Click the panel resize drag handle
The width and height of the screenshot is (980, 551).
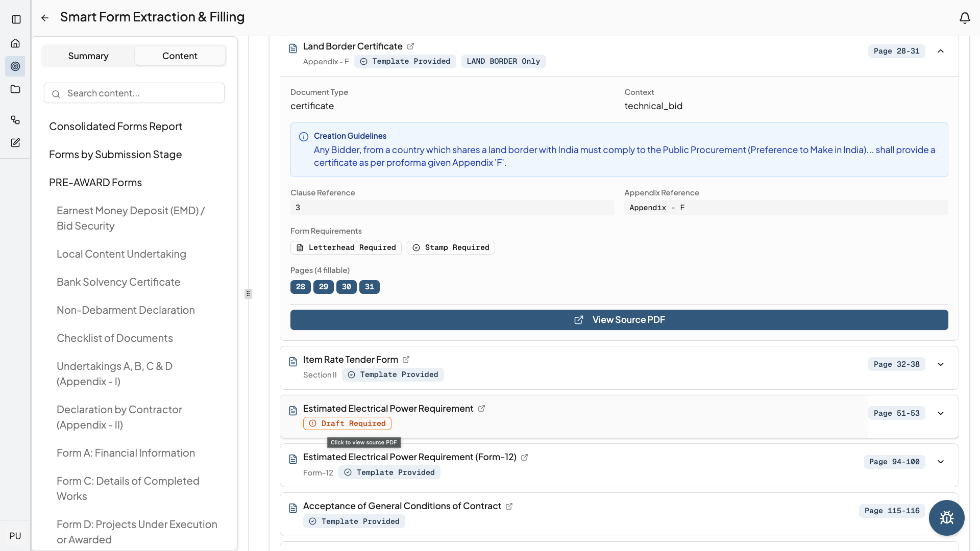248,294
